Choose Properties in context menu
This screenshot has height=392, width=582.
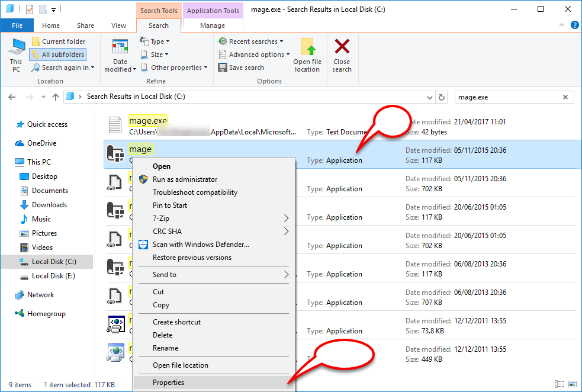[214, 383]
